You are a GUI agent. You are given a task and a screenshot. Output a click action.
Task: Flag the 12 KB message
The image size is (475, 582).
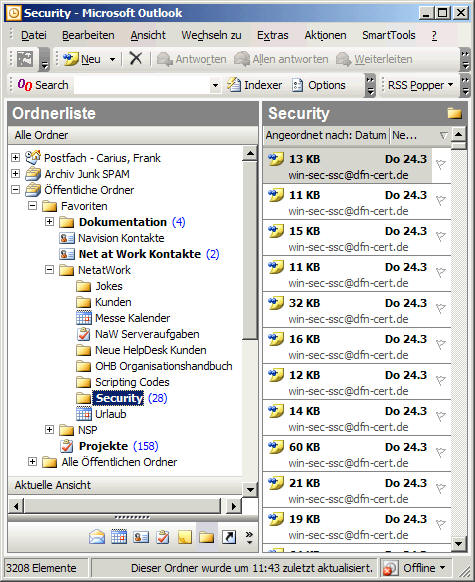pos(440,380)
